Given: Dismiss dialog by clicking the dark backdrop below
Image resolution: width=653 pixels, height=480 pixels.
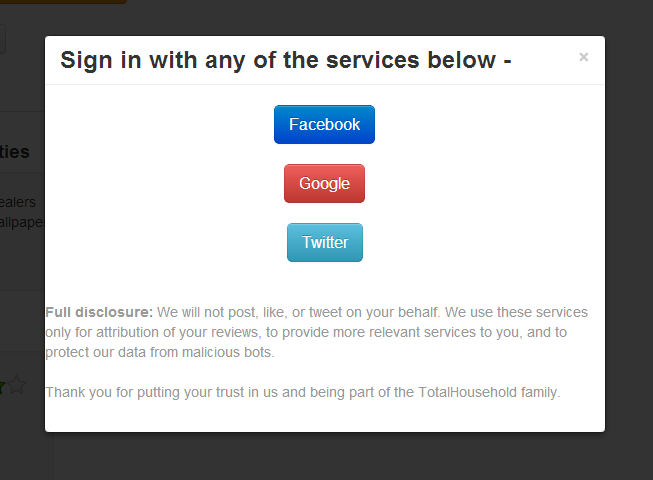Looking at the screenshot, I should tap(326, 457).
